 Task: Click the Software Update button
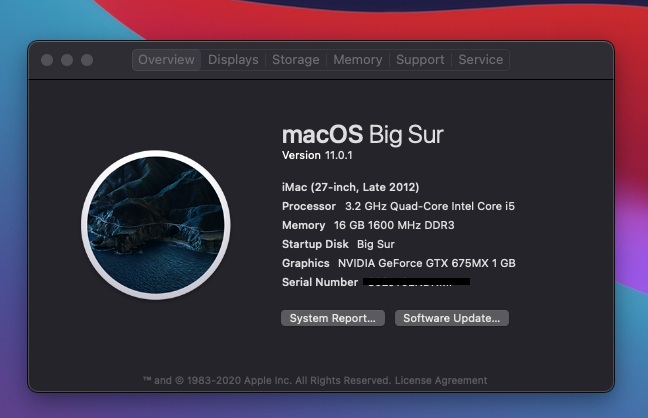[x=452, y=318]
